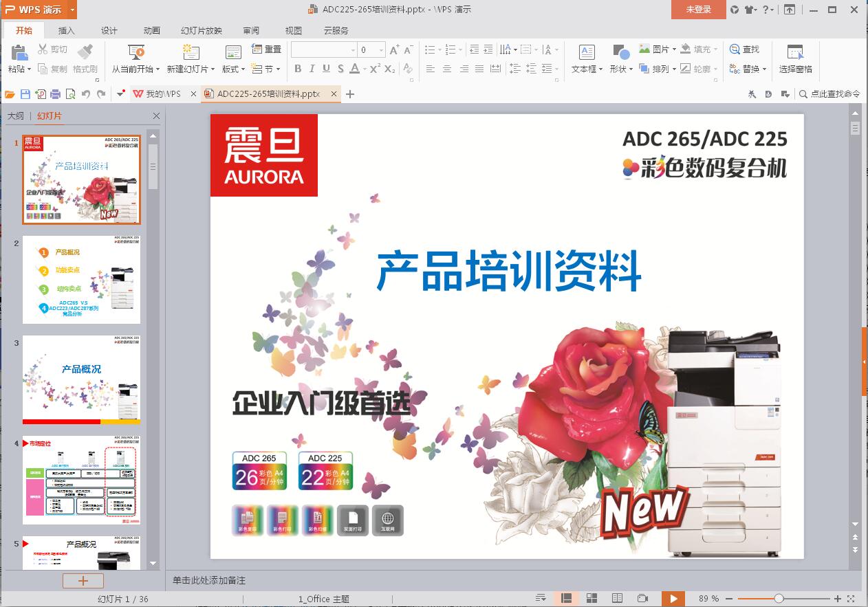Click the Format Painter brush icon
Image resolution: width=868 pixels, height=607 pixels.
(85, 52)
